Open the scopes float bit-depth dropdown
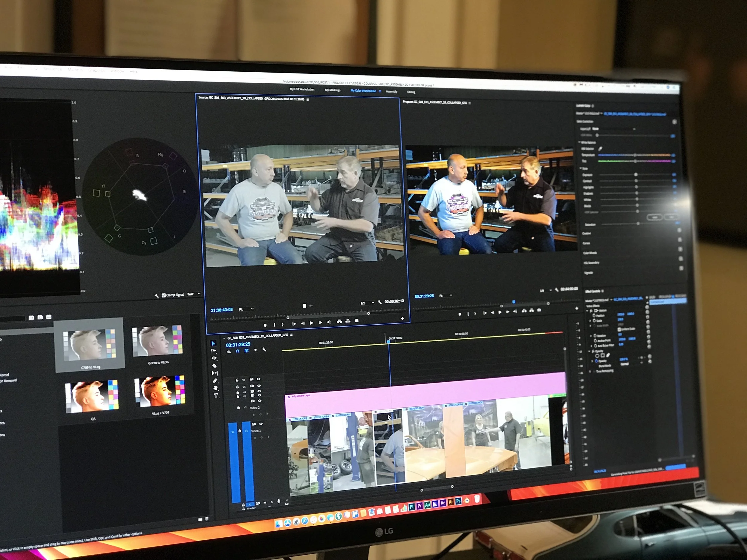This screenshot has height=560, width=747. click(194, 294)
